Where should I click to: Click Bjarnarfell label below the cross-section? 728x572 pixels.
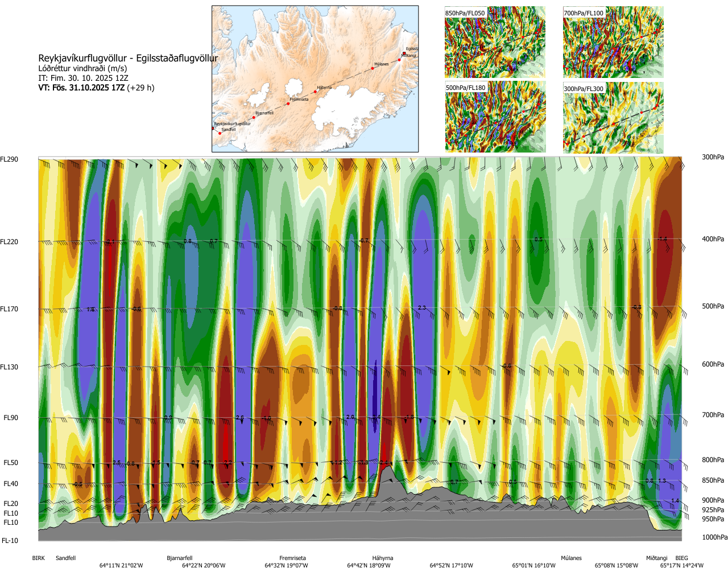pyautogui.click(x=180, y=558)
